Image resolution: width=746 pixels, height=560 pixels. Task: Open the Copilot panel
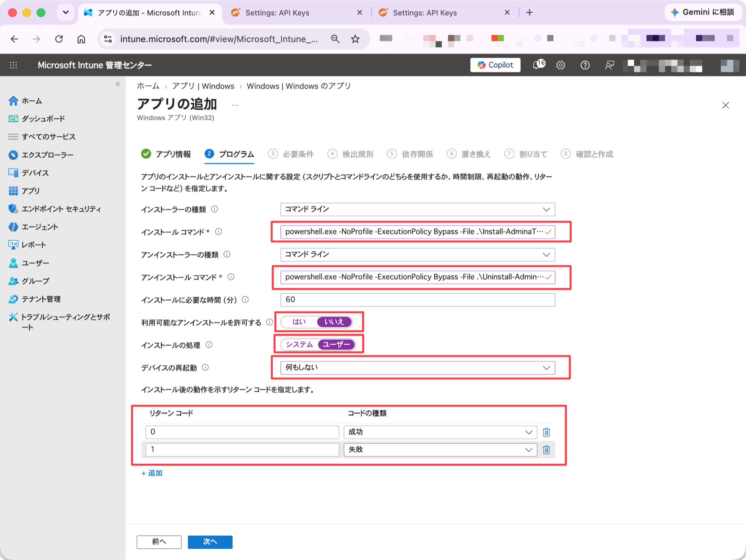[x=495, y=65]
